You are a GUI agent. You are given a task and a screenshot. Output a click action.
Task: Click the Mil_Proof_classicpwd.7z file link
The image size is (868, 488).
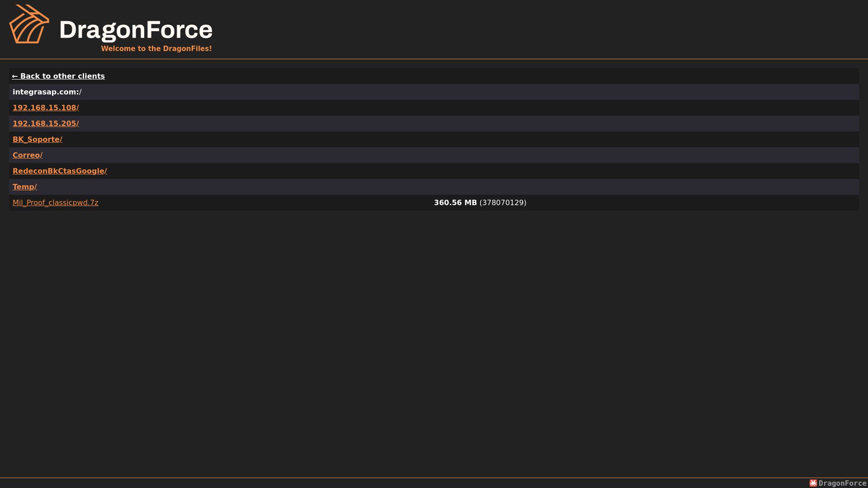tap(55, 203)
